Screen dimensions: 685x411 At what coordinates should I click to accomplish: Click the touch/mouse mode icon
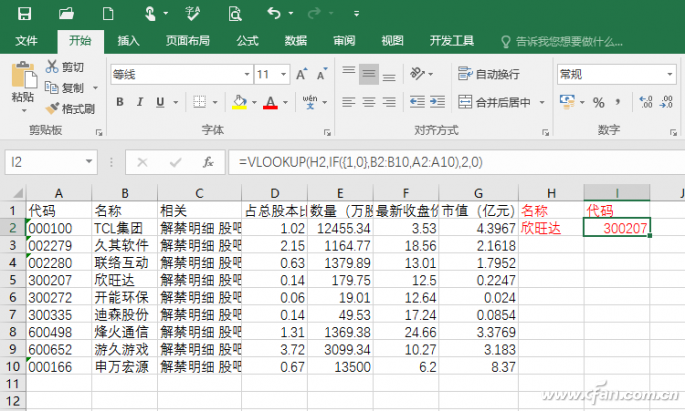(150, 14)
